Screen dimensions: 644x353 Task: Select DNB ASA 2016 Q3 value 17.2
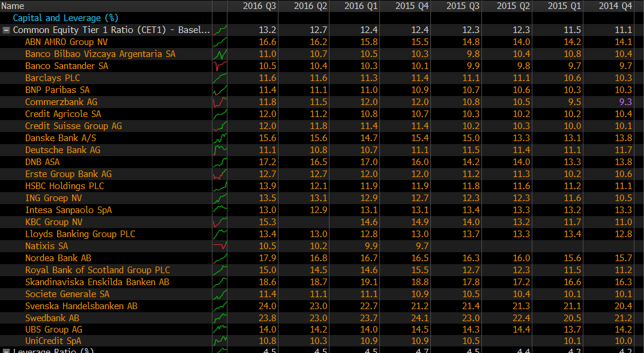267,162
